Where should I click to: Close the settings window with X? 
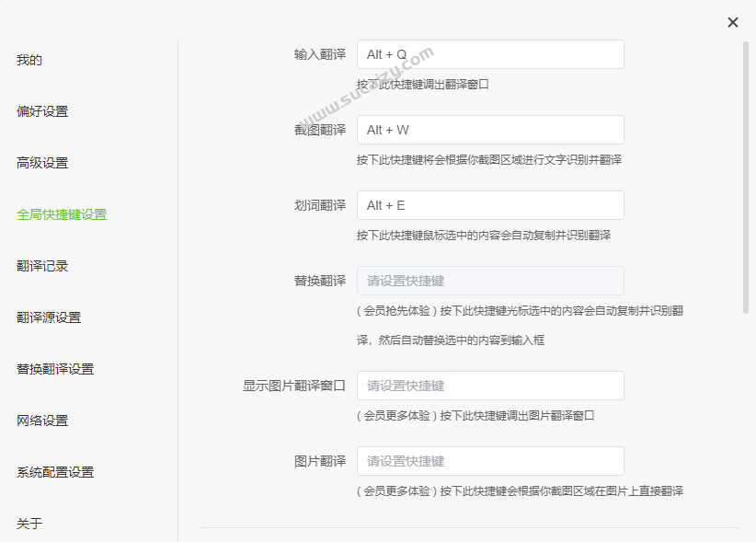tap(732, 22)
